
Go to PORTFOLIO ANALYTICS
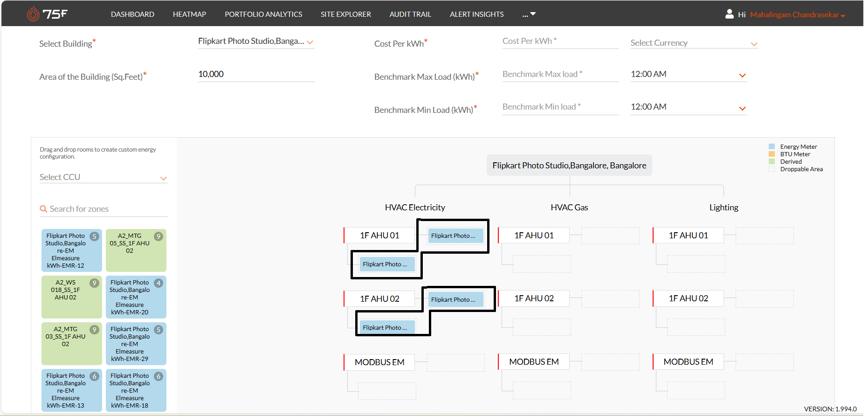pyautogui.click(x=263, y=14)
